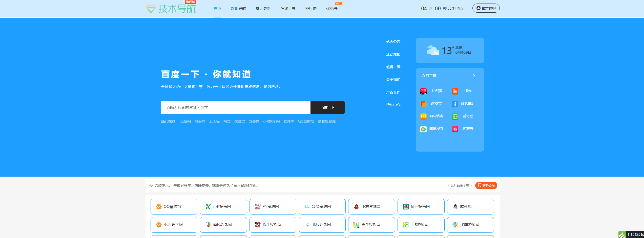The image size is (644, 238).
Task: Open the 依旧娱乐网 site card
Action: point(421,207)
